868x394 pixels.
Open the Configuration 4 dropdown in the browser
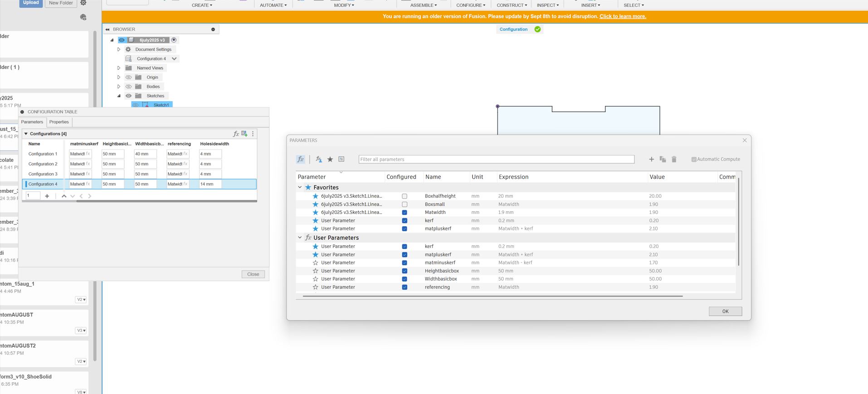tap(174, 59)
